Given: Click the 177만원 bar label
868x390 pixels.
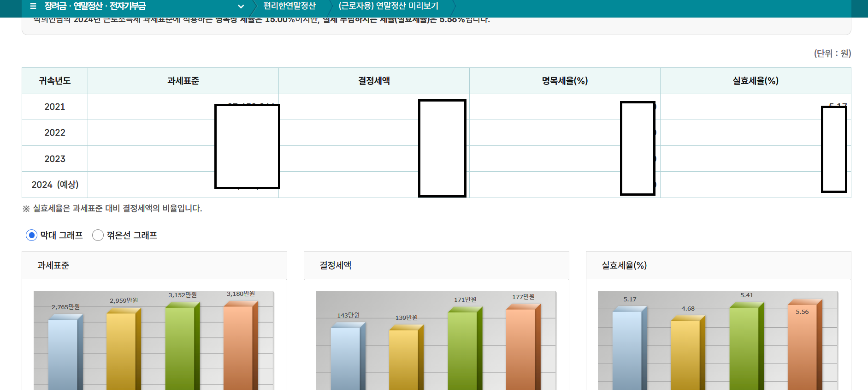Looking at the screenshot, I should 523,297.
